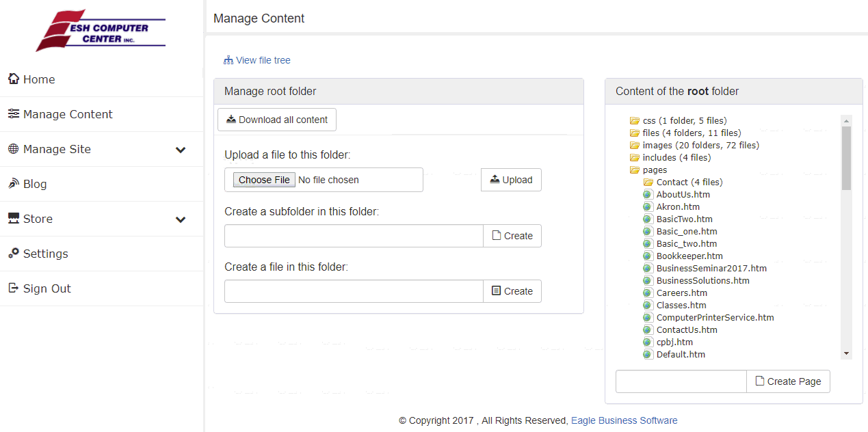Image resolution: width=868 pixels, height=432 pixels.
Task: Expand the Store submenu chevron
Action: 181,219
